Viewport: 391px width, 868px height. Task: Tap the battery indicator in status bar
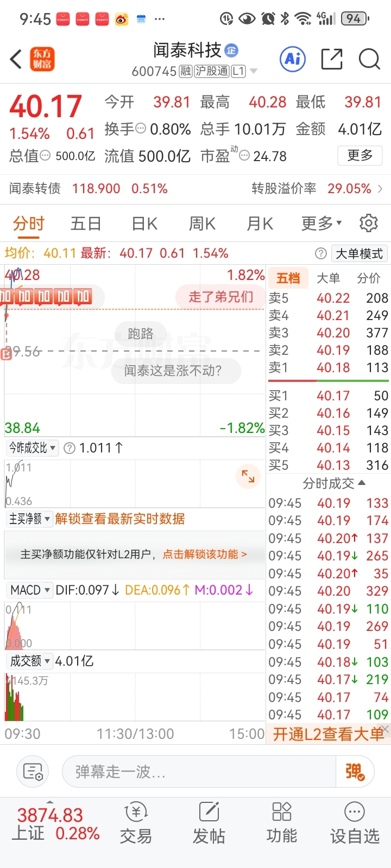(x=355, y=19)
